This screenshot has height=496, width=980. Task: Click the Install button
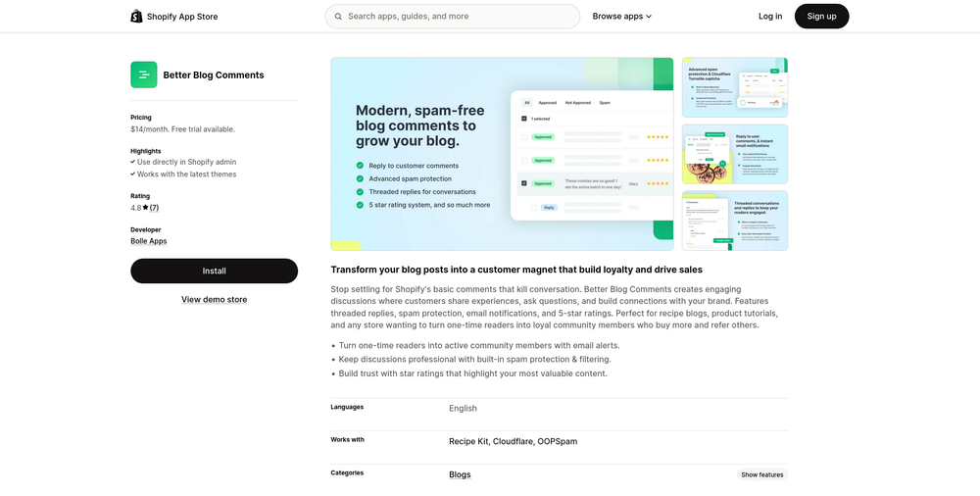[x=215, y=271]
